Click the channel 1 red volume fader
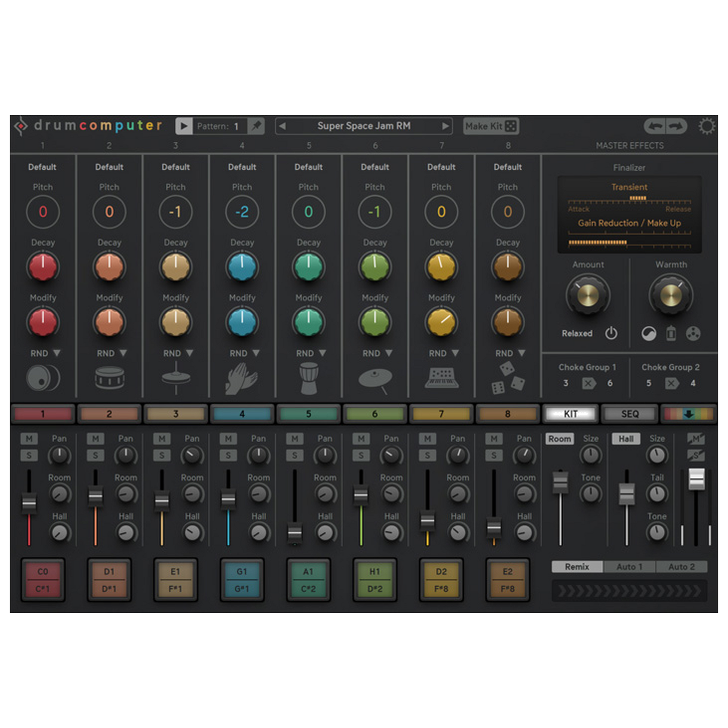 click(29, 503)
